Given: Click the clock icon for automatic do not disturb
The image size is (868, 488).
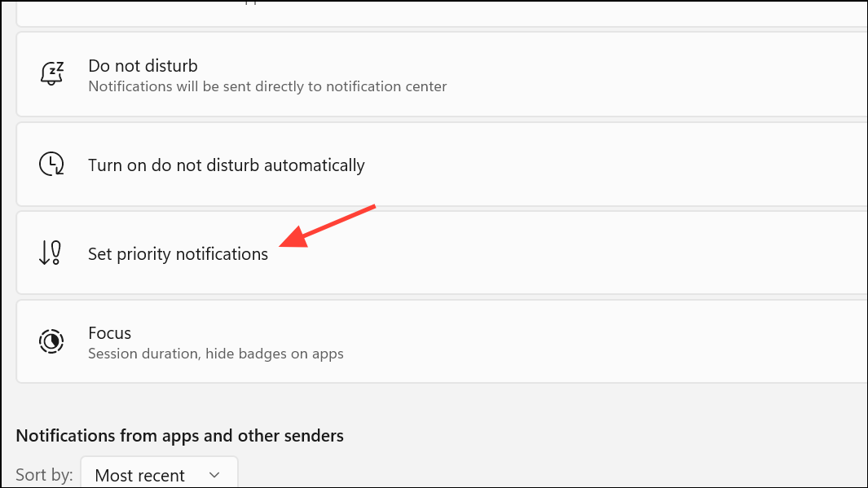Looking at the screenshot, I should [51, 165].
